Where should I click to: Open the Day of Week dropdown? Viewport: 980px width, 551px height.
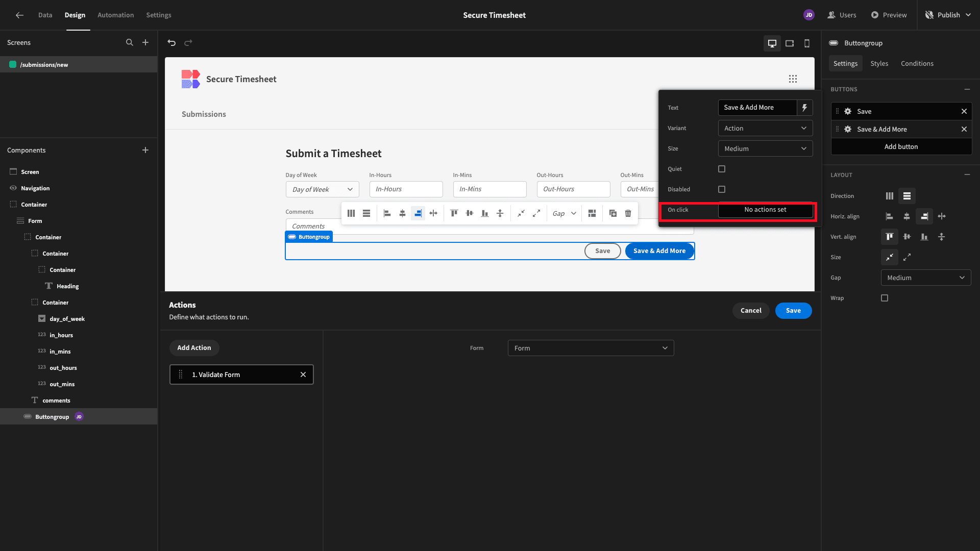pos(323,189)
